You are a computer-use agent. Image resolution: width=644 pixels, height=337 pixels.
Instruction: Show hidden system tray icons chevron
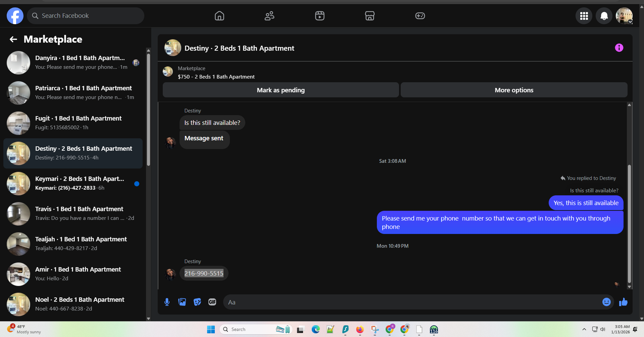pyautogui.click(x=584, y=329)
